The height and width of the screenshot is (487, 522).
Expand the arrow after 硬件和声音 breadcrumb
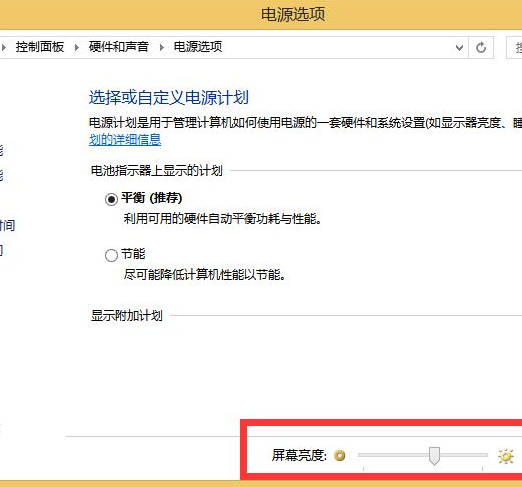point(162,47)
